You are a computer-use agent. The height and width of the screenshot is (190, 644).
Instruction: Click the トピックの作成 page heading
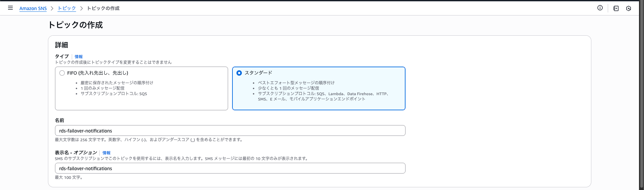(75, 25)
